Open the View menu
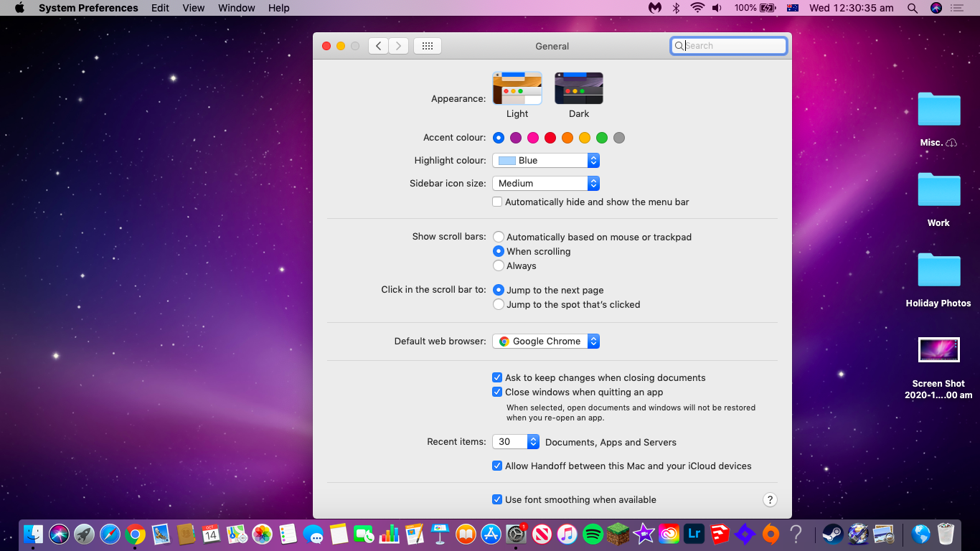Viewport: 980px width, 551px height. coord(193,8)
